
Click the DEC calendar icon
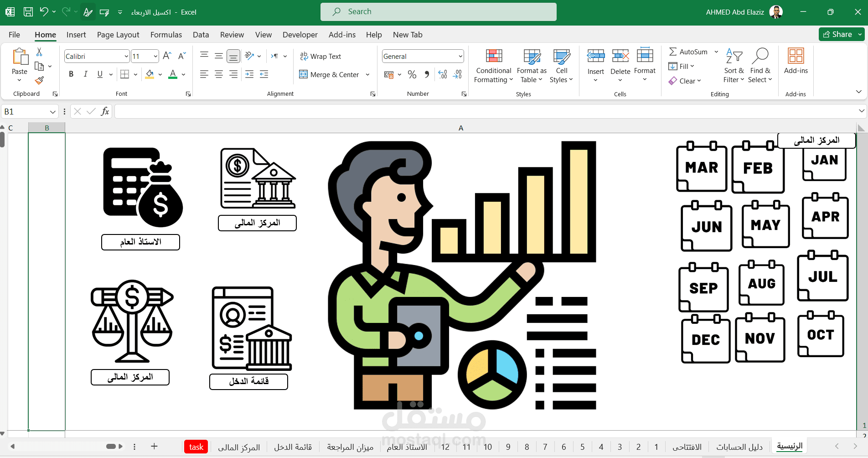706,338
